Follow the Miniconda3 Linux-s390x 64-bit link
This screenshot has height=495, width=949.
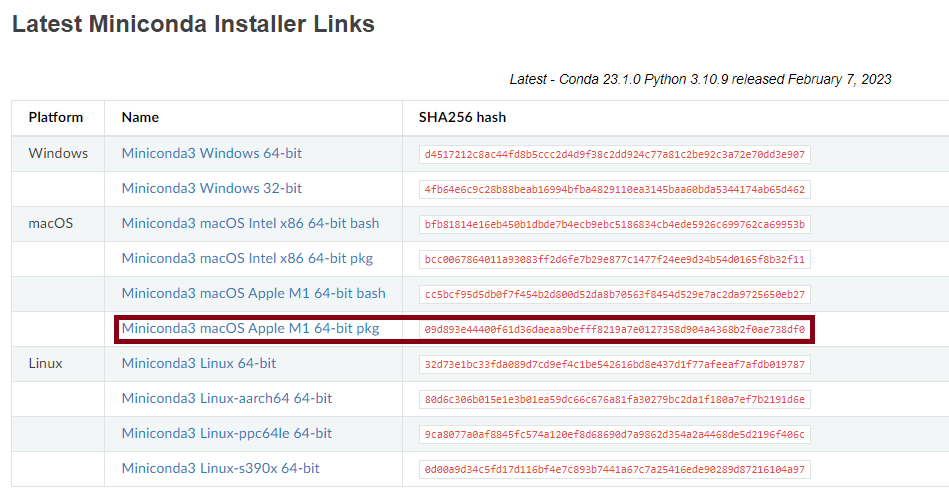[220, 468]
